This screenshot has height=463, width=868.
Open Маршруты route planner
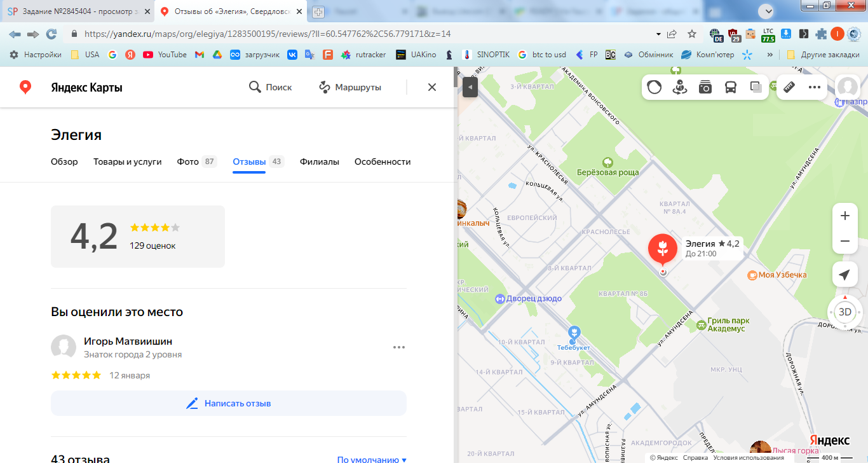point(349,87)
